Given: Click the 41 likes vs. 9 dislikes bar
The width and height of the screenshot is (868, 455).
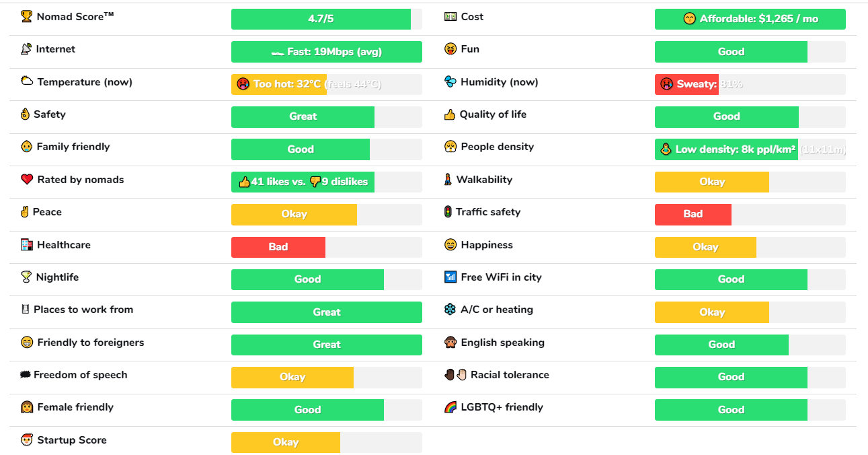Looking at the screenshot, I should pyautogui.click(x=303, y=182).
